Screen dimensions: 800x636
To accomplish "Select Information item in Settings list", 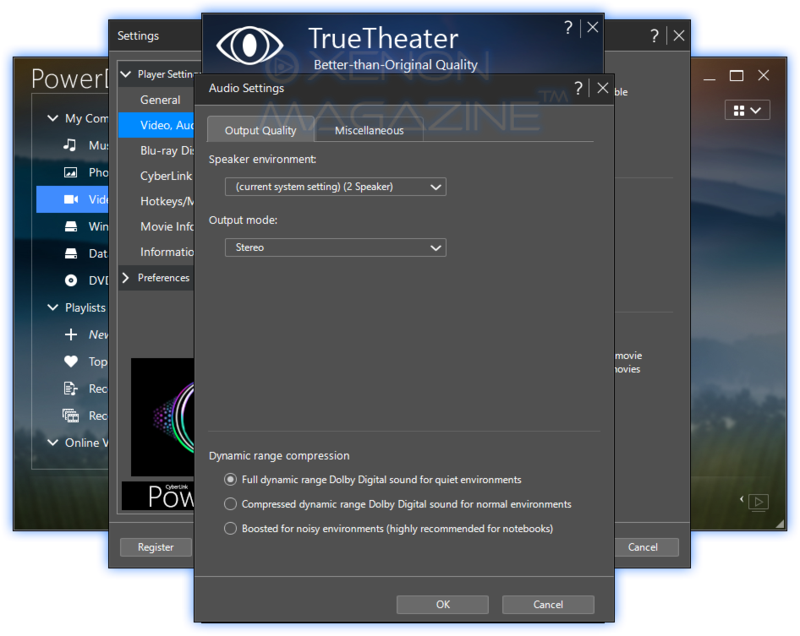I will (156, 252).
